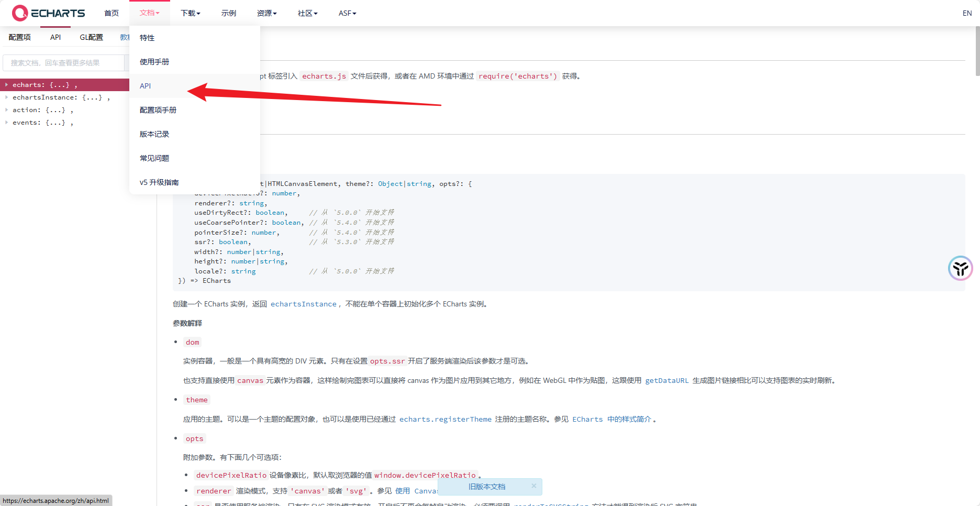This screenshot has height=506, width=980.
Task: Click the opts.ssr code snippet
Action: coord(387,361)
